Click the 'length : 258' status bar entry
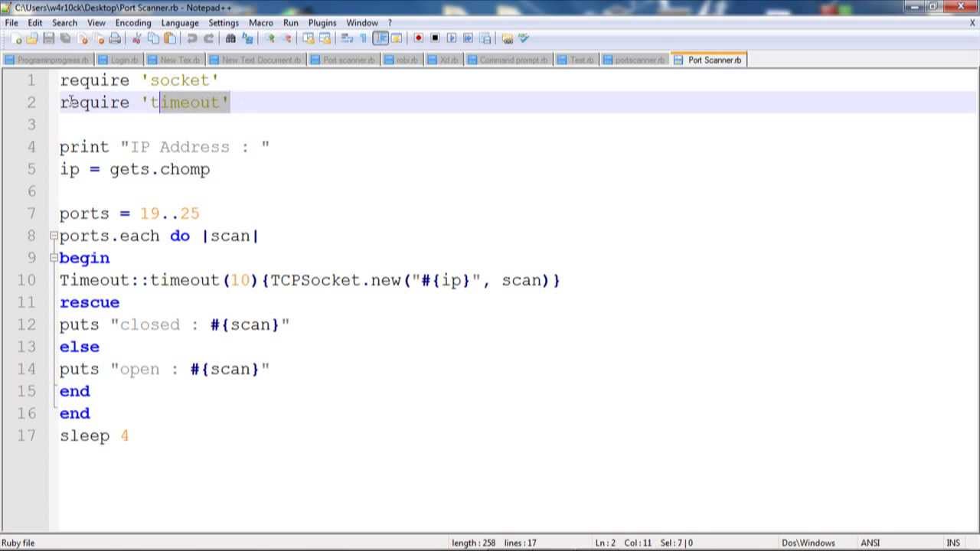Viewport: 980px width, 551px height. [x=473, y=543]
